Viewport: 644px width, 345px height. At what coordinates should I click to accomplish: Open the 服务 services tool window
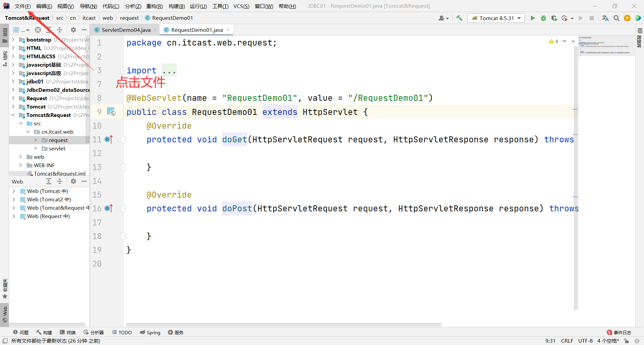pos(176,332)
